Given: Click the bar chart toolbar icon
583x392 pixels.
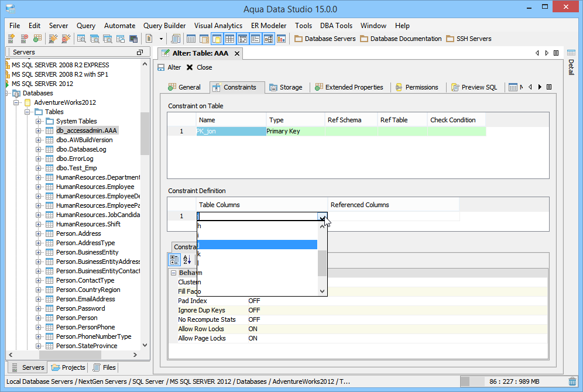Looking at the screenshot, I should [281, 39].
